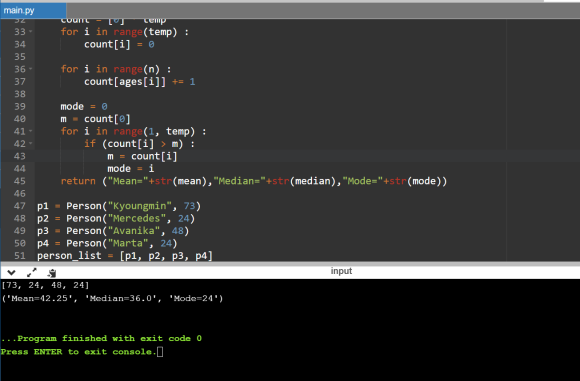
Task: Click 'count[ages[i]] += 1' on line 37
Action: pyautogui.click(x=139, y=82)
